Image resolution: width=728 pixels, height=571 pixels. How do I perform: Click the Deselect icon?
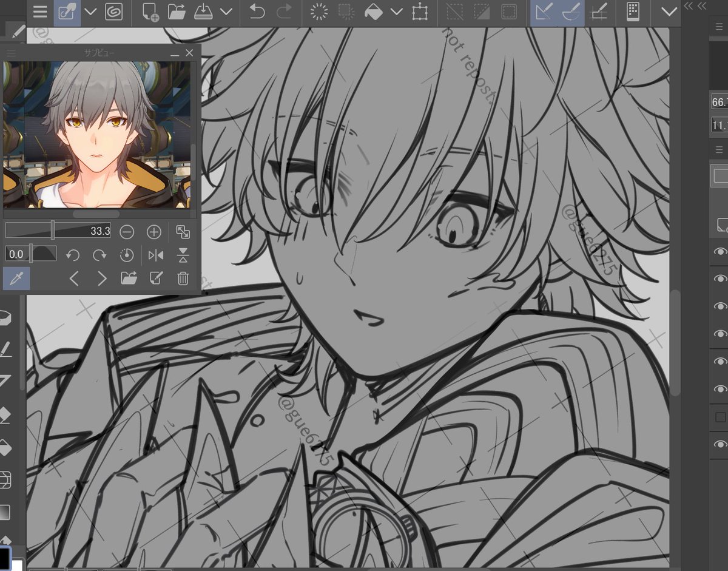tap(455, 12)
